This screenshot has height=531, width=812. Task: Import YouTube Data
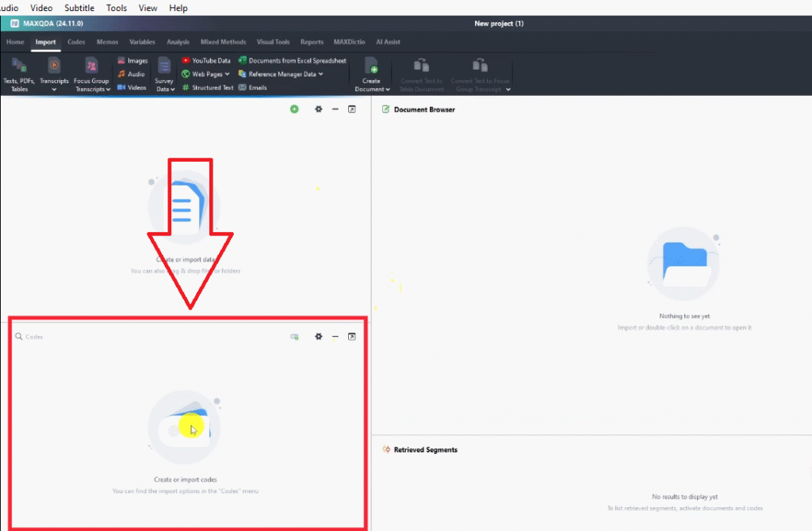pos(206,60)
